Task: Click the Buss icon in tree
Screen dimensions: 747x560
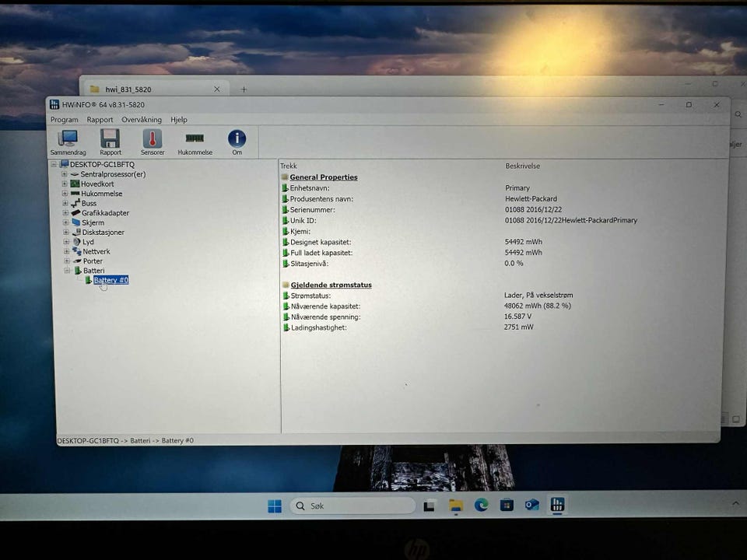Action: point(75,203)
